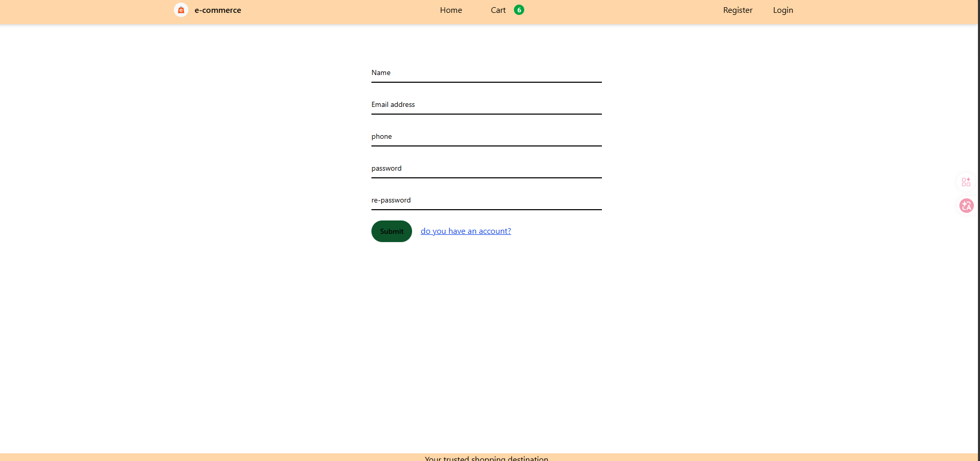
Task: Click the "Your trusted shopping destination" footer text
Action: pyautogui.click(x=486, y=458)
